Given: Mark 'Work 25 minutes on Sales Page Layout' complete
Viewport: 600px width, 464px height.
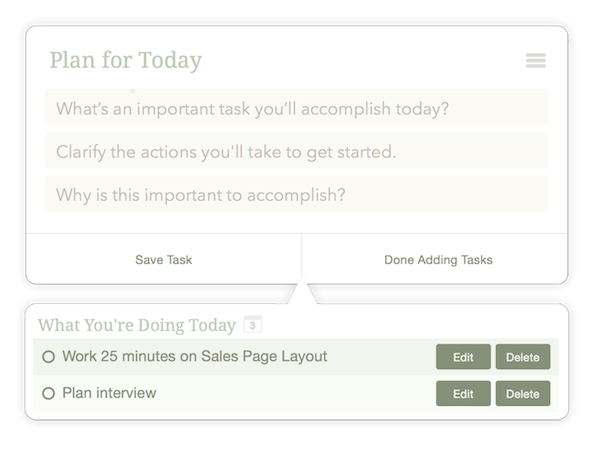Looking at the screenshot, I should [48, 357].
